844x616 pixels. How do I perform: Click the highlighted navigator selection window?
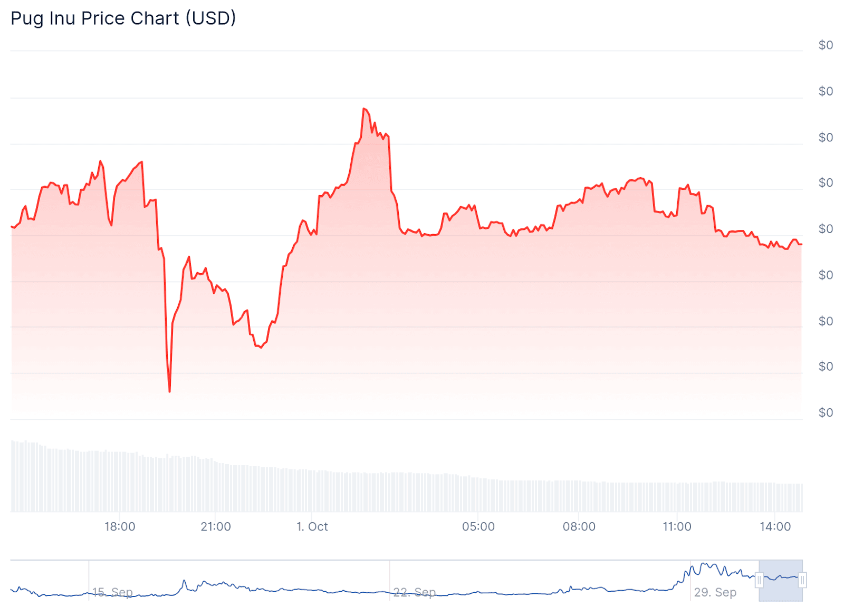tap(781, 580)
